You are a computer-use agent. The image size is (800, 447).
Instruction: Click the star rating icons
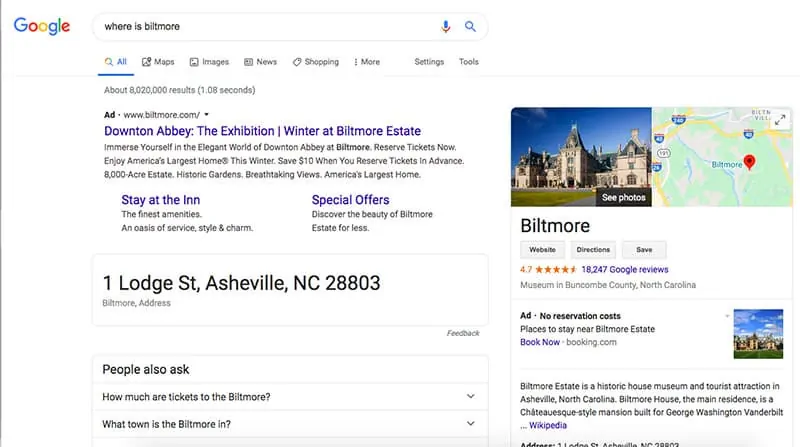556,269
